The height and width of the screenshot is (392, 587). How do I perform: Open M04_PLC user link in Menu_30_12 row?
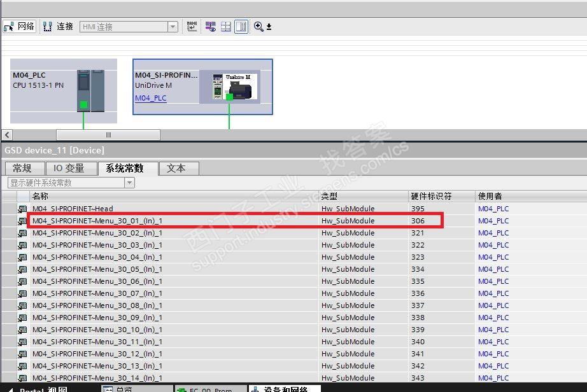493,354
